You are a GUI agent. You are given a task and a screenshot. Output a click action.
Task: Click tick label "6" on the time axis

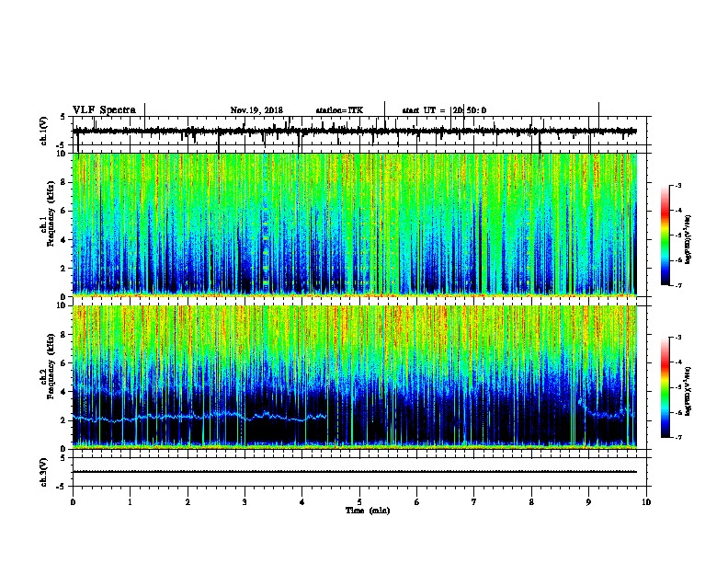[416, 502]
